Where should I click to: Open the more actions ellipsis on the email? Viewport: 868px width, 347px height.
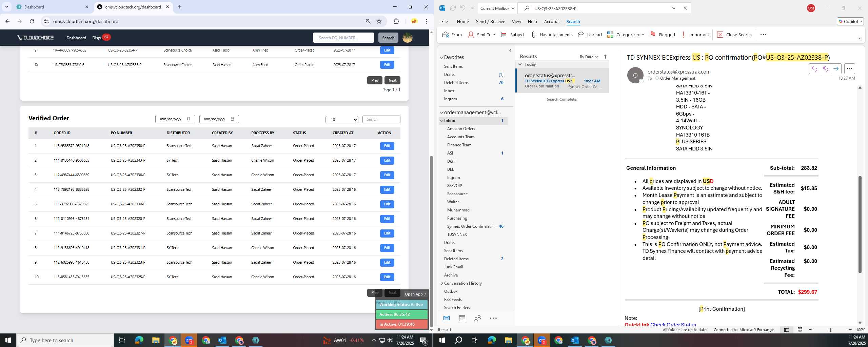[x=849, y=69]
